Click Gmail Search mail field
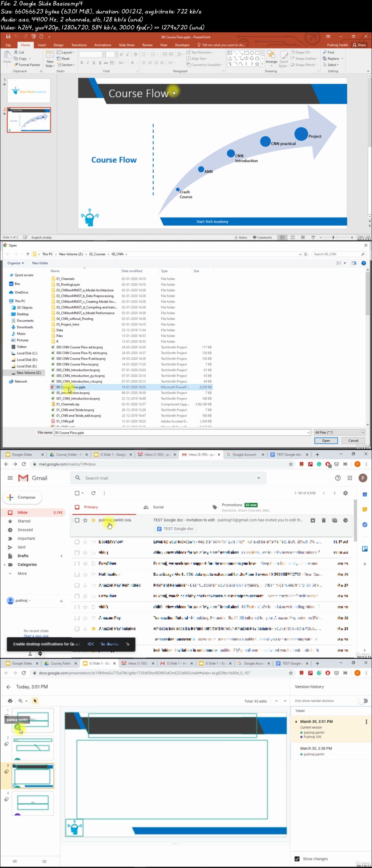Screen dimensions: 372x868 (x=168, y=478)
